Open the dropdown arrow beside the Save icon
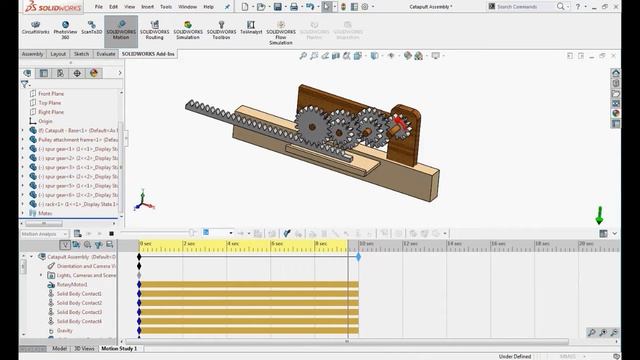 (x=285, y=7)
